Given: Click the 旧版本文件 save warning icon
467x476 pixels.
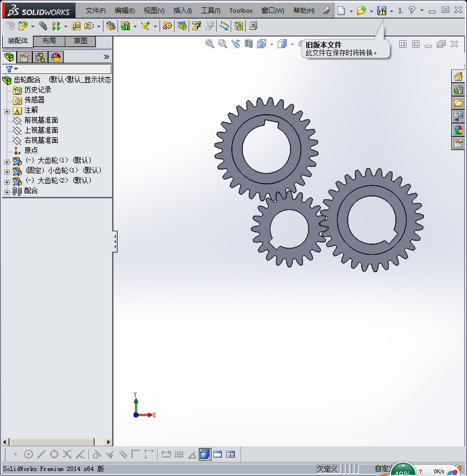Looking at the screenshot, I should [x=382, y=11].
